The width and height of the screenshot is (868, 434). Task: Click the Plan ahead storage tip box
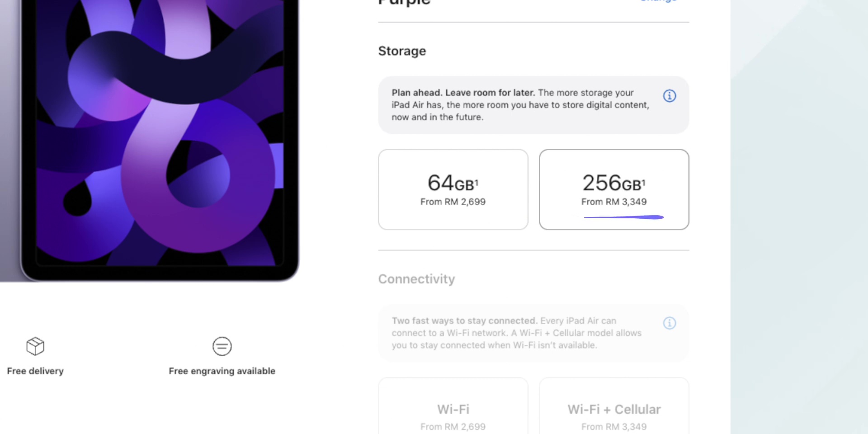(533, 105)
